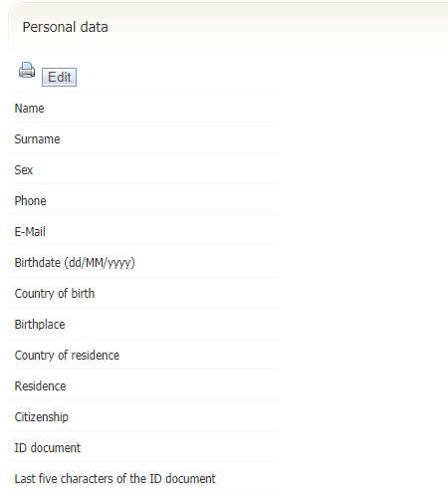The width and height of the screenshot is (448, 504).
Task: Select the Country of birth row
Action: point(144,294)
